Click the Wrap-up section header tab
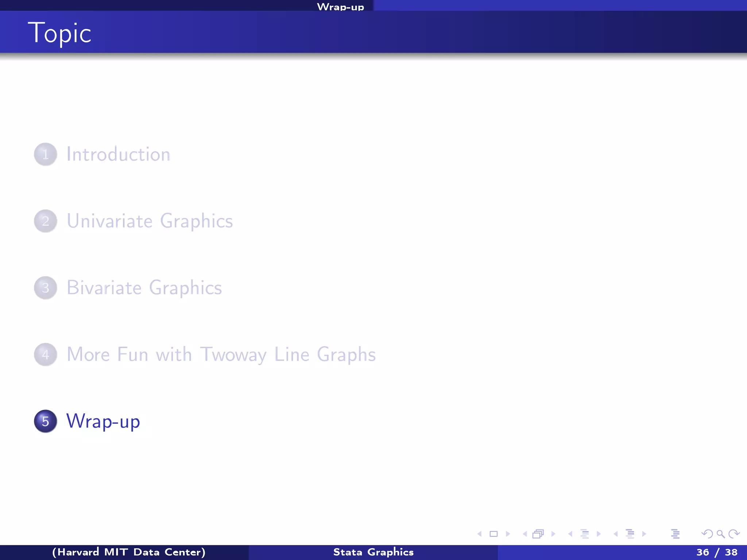The width and height of the screenshot is (747, 560). click(341, 7)
